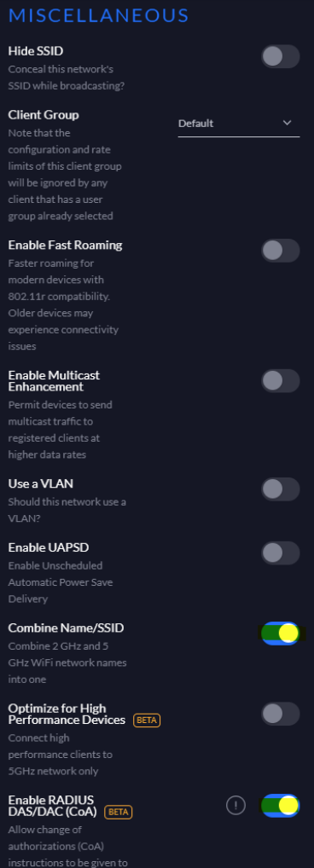Viewport: 314px width, 868px height.
Task: Click the Enable UAPSD label
Action: click(x=49, y=547)
